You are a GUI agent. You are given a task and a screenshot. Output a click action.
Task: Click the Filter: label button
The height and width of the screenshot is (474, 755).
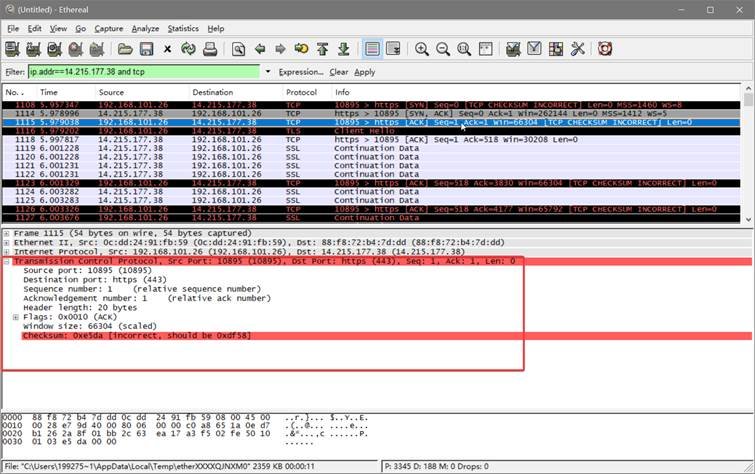(14, 72)
